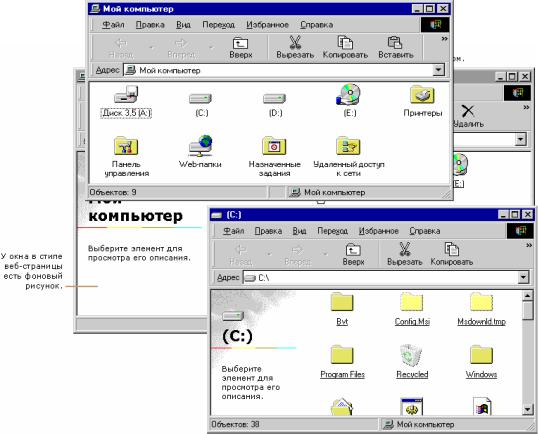The width and height of the screenshot is (538, 434).
Task: Maximize the (C:) window
Action: tap(514, 215)
